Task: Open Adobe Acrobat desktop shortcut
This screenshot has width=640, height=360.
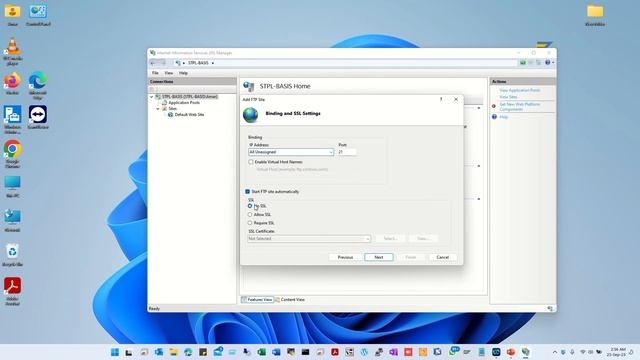Action: click(12, 291)
